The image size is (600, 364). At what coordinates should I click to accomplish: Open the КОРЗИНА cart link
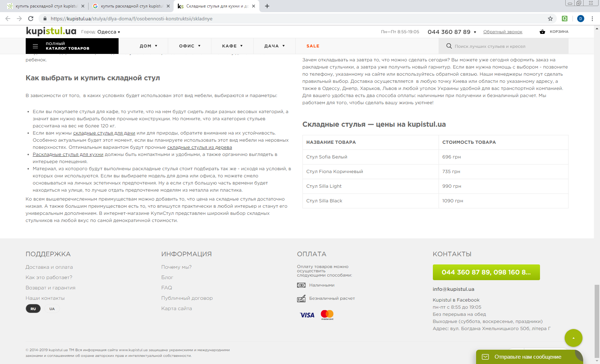[x=559, y=32]
